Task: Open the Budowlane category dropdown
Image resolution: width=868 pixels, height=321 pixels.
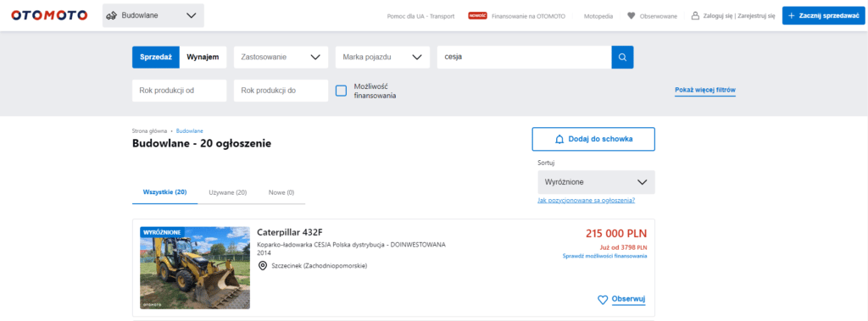Action: pyautogui.click(x=153, y=15)
